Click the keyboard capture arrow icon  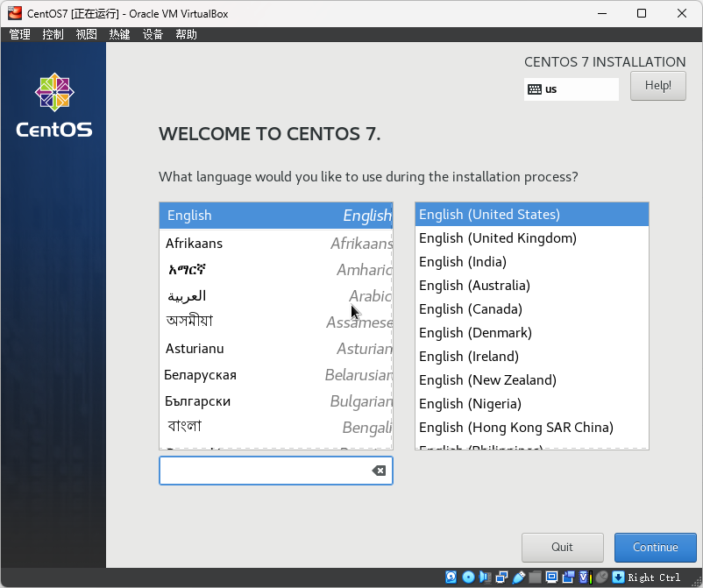tap(618, 577)
